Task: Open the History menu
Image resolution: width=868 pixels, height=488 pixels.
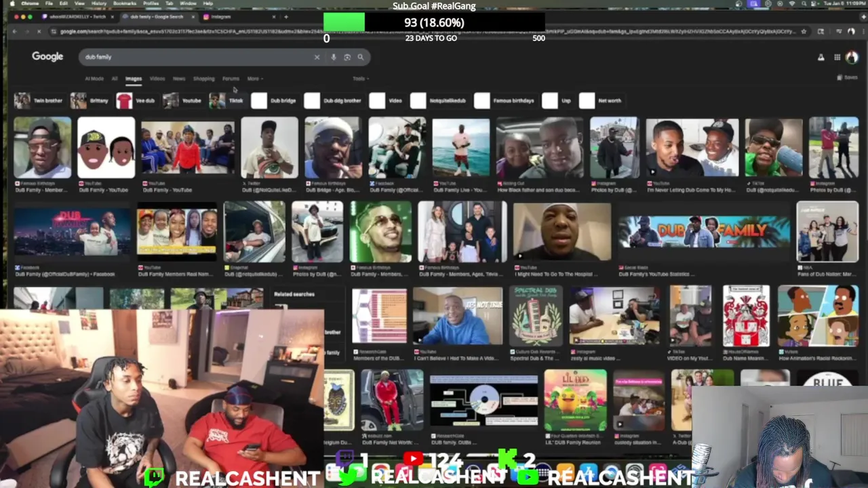Action: tap(99, 4)
